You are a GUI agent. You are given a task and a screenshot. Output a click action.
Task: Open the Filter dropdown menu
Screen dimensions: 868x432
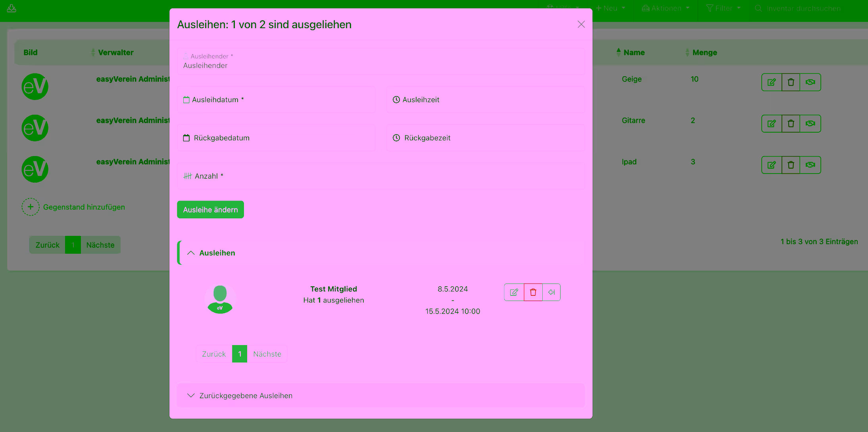724,8
